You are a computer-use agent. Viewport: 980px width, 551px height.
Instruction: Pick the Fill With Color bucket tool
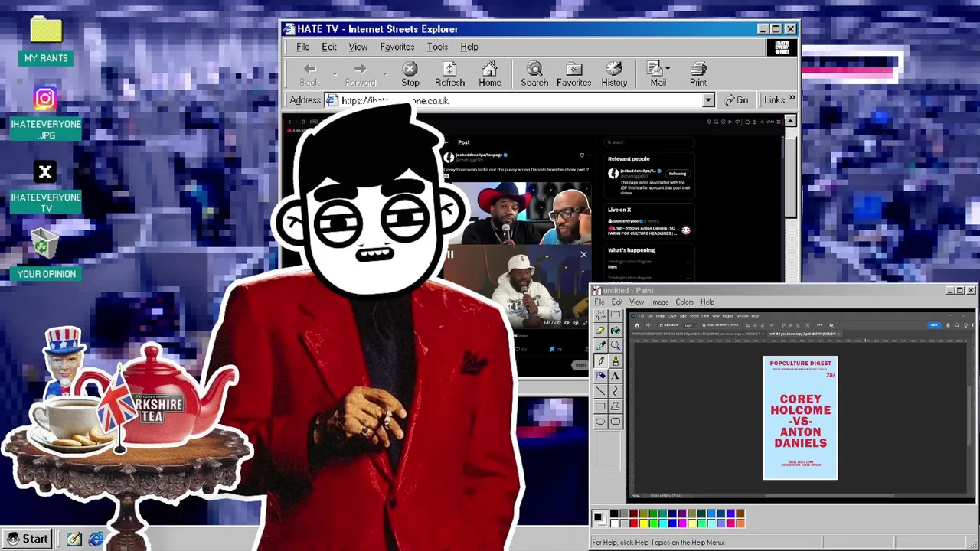(x=616, y=330)
